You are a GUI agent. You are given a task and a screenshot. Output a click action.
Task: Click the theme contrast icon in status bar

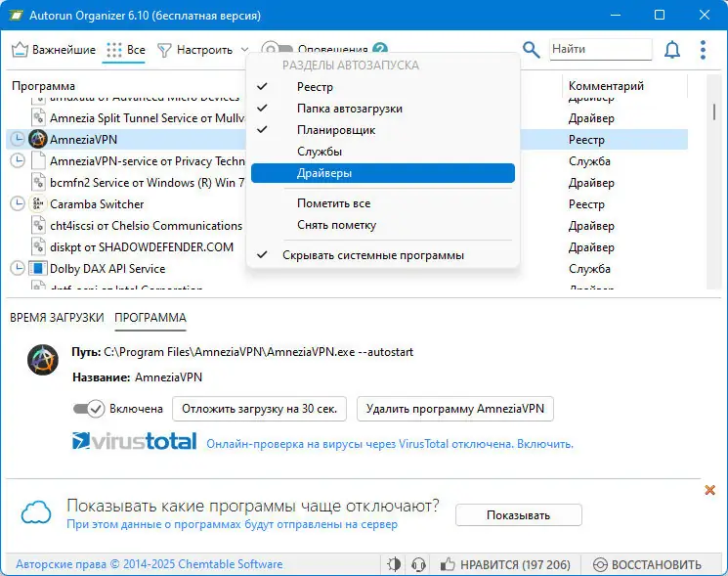(x=394, y=564)
